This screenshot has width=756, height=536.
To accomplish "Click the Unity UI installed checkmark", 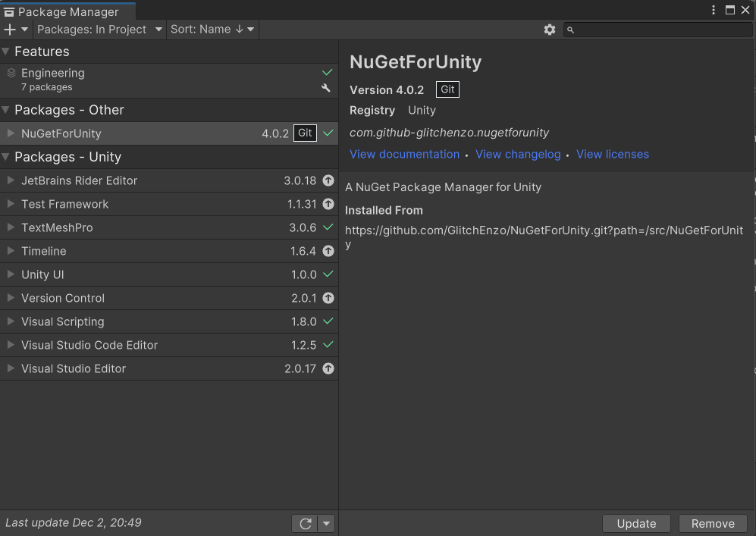I will tap(328, 274).
